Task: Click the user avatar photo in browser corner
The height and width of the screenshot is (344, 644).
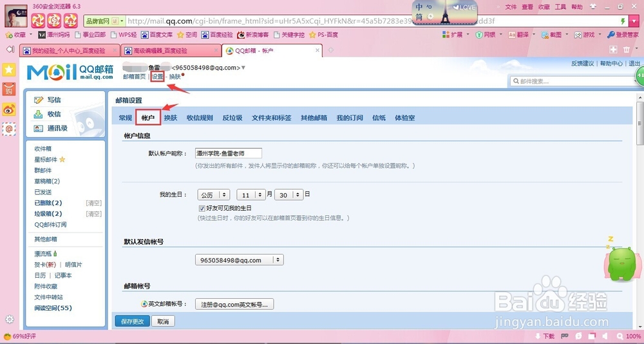Action: pos(16,16)
